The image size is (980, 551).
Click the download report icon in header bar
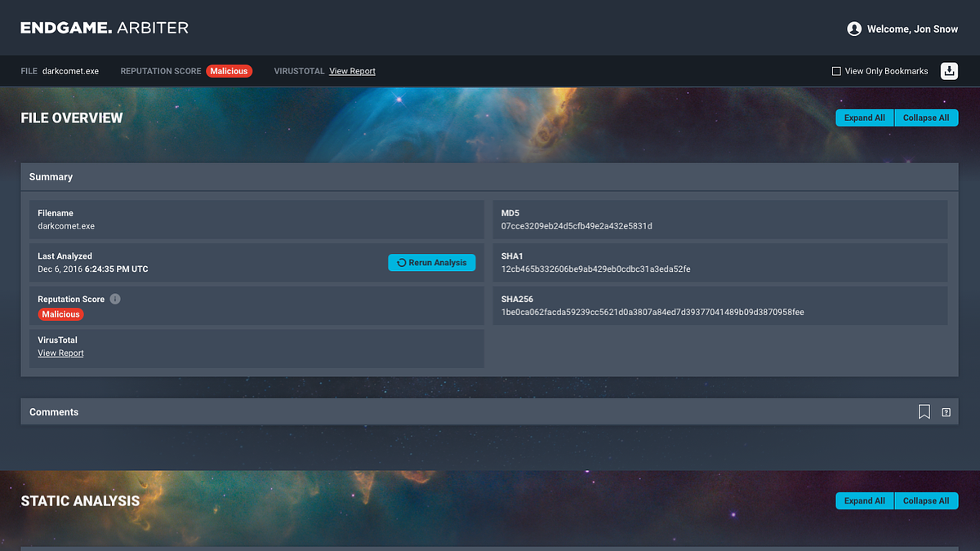click(949, 71)
